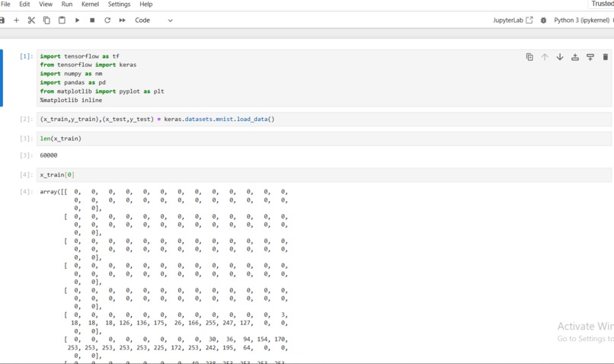Restart the kernel icon
The width and height of the screenshot is (614, 364).
coord(107,21)
